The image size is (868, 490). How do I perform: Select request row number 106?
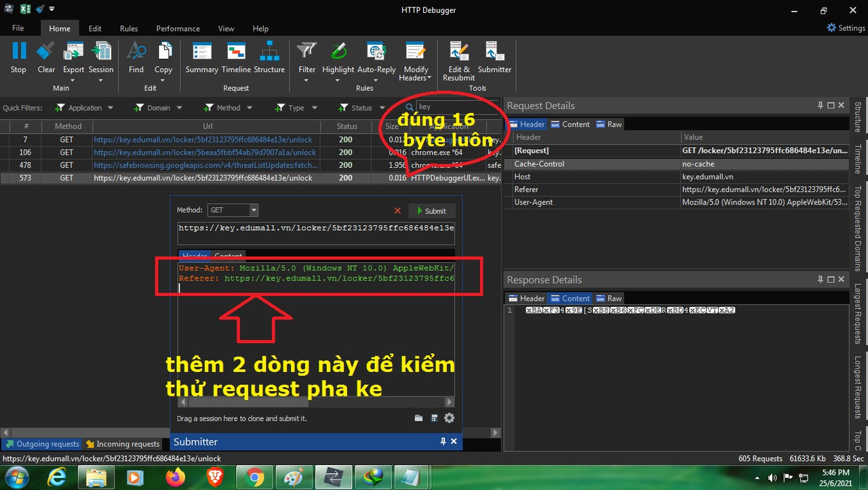tap(252, 152)
